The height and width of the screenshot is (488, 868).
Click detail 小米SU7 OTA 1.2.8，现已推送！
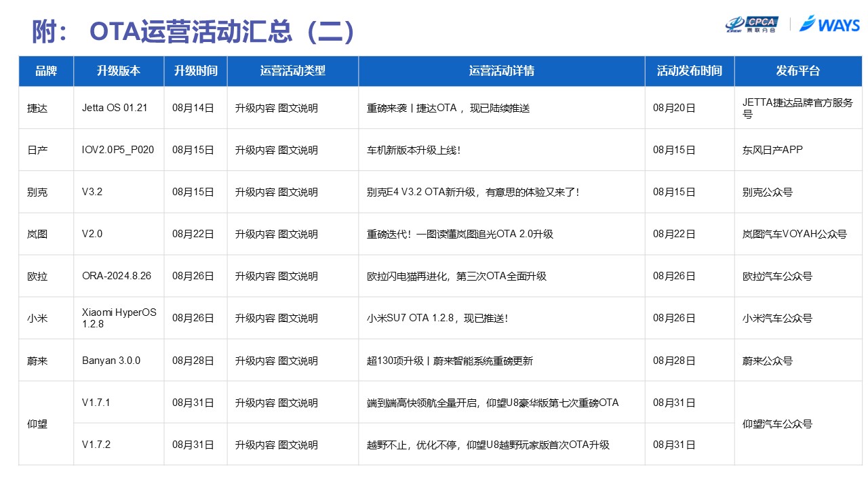[x=437, y=318]
